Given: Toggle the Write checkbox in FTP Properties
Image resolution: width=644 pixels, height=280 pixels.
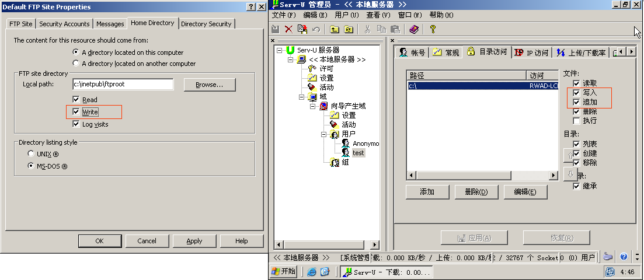Looking at the screenshot, I should coord(75,111).
